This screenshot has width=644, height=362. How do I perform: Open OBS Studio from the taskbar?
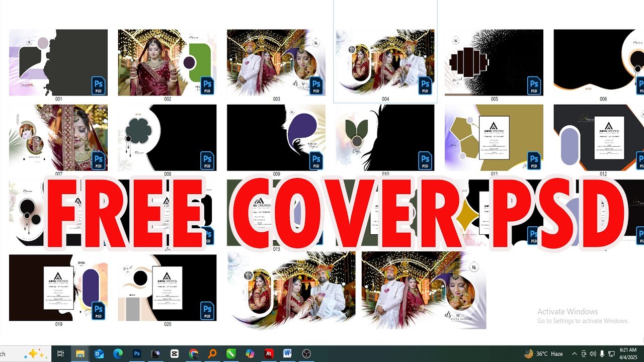306,354
